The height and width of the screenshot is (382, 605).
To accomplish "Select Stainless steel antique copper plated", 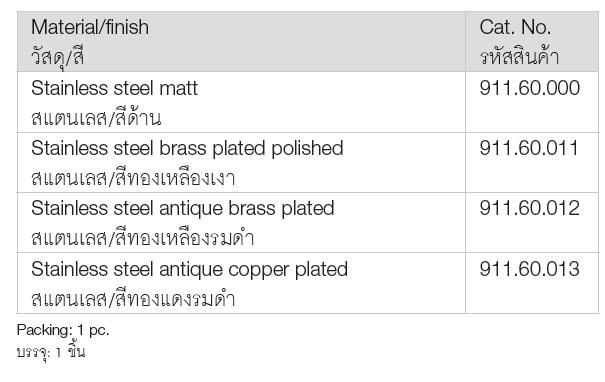I will [x=189, y=270].
